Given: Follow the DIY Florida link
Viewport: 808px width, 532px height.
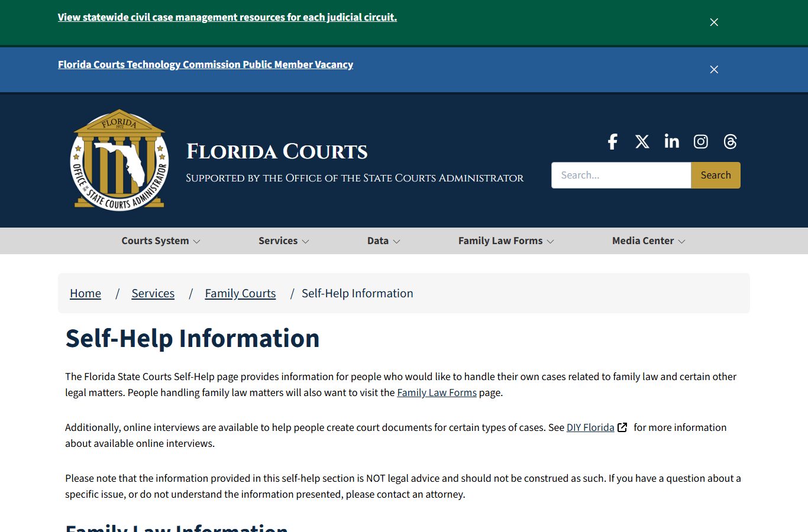Looking at the screenshot, I should click(x=590, y=427).
